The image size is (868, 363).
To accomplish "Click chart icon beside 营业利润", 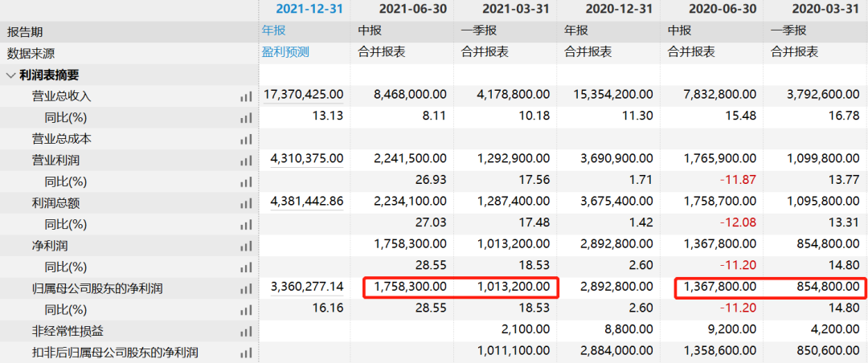I will tap(245, 160).
